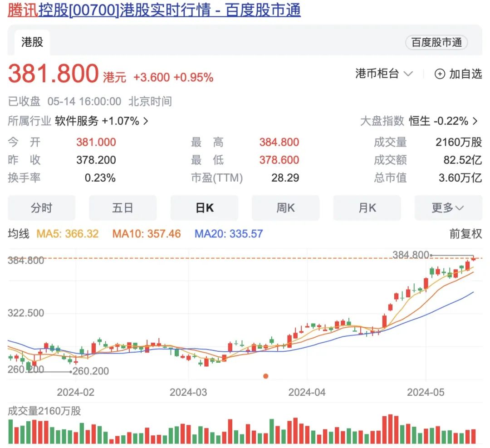
Task: Switch to the 五日 chart tab
Action: point(123,208)
